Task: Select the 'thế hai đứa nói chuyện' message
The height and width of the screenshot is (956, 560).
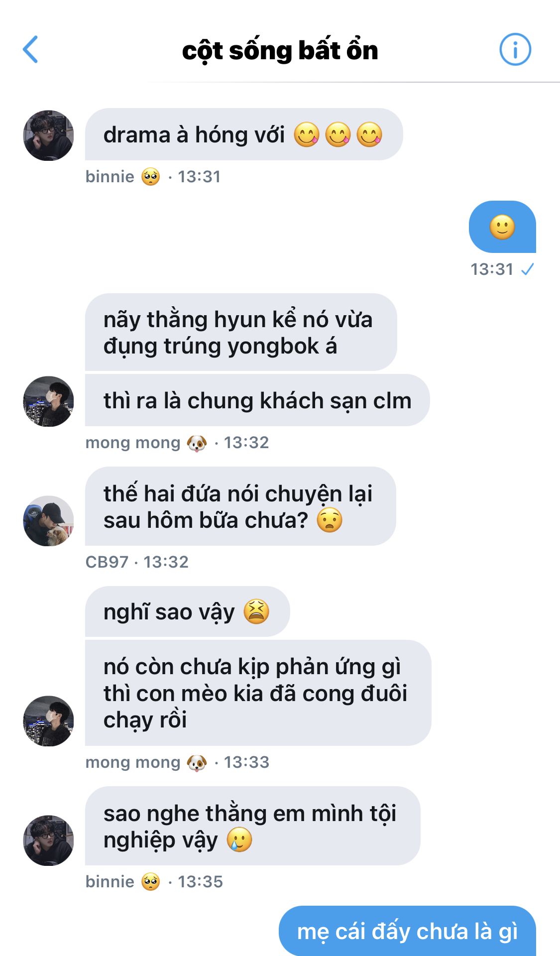Action: coord(240,506)
